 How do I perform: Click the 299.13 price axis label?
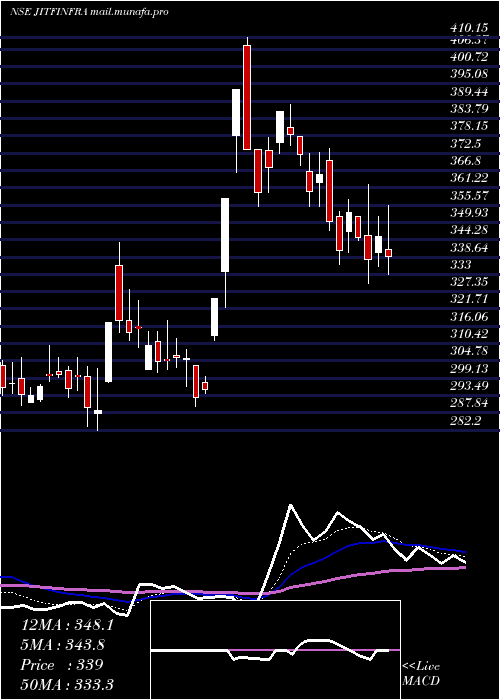469,368
